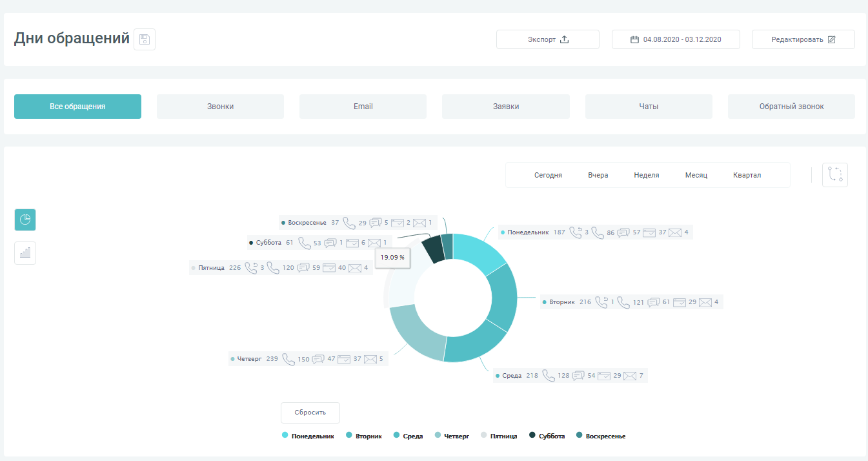
Task: Click the chat icon in Пятница row
Action: tap(303, 267)
